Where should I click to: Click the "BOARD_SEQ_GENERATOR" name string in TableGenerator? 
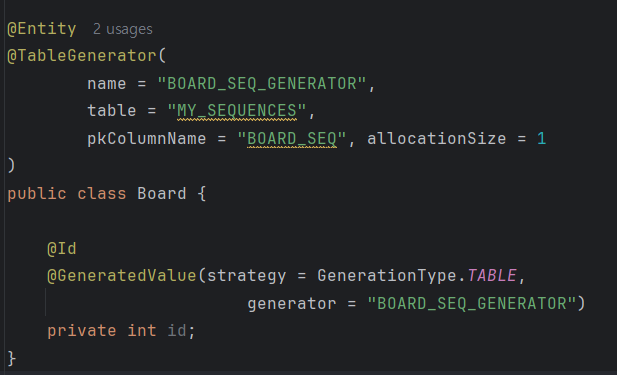click(262, 84)
